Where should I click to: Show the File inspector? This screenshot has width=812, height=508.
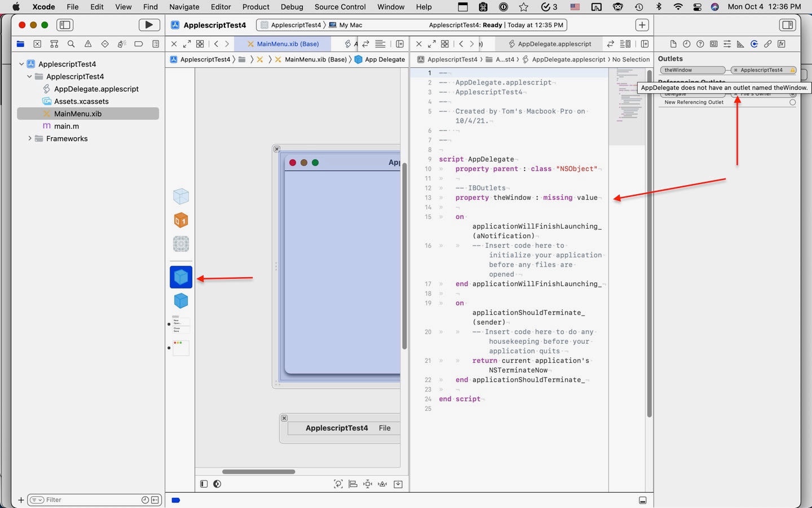673,44
